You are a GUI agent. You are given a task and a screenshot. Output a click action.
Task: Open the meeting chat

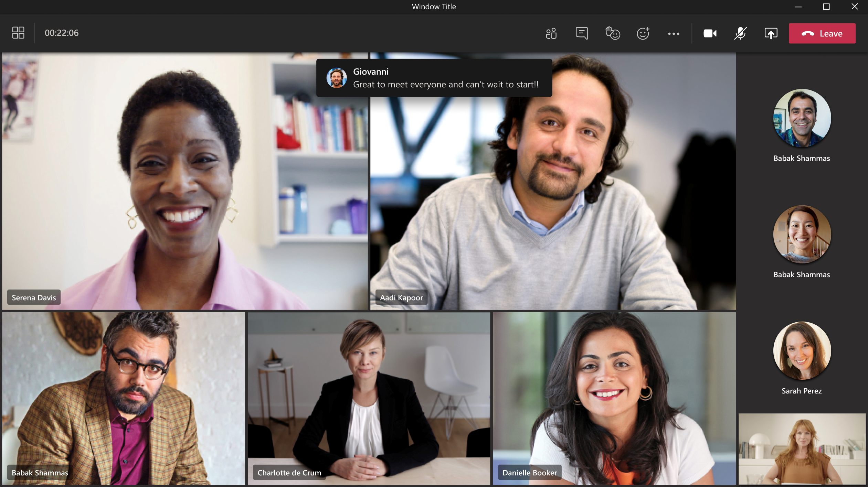pyautogui.click(x=582, y=33)
